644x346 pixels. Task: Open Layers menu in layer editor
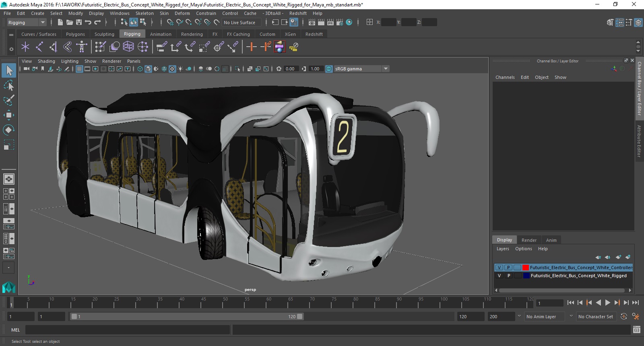tap(502, 249)
